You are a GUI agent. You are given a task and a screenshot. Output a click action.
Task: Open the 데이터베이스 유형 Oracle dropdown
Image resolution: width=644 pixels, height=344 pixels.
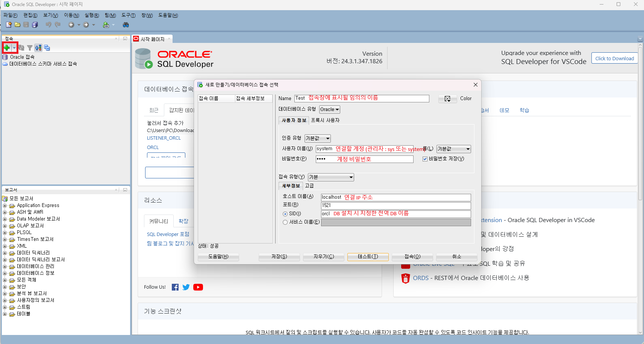(330, 110)
